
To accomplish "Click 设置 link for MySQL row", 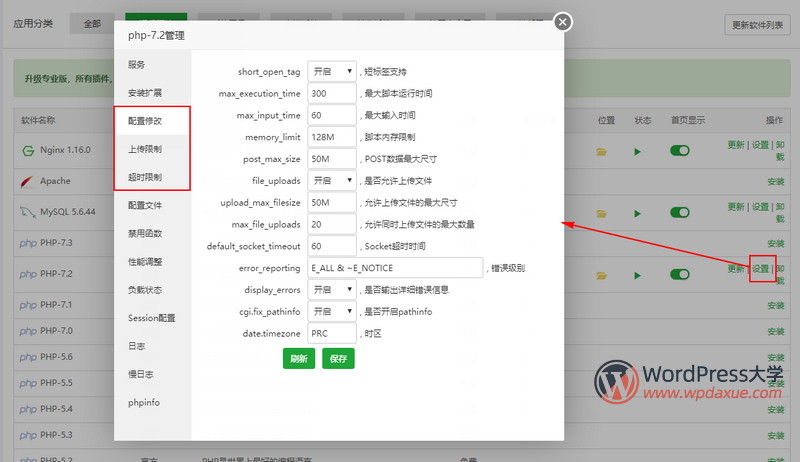I will pyautogui.click(x=760, y=207).
